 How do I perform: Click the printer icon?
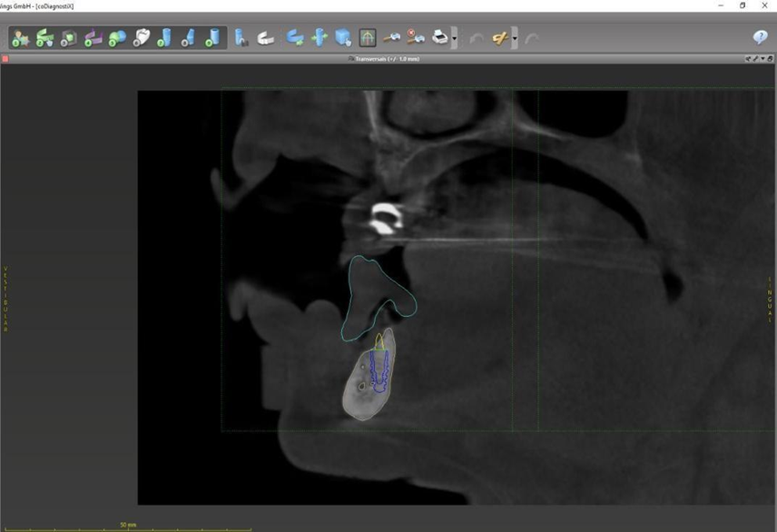[439, 38]
